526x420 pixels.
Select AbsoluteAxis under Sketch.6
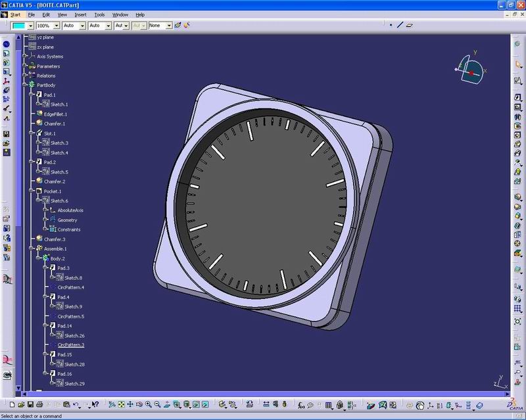tap(70, 210)
